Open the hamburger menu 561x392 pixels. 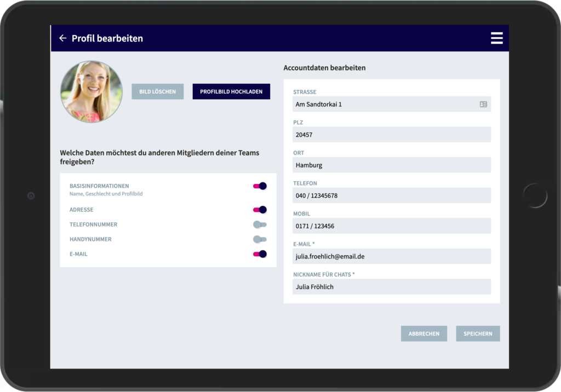(x=496, y=38)
